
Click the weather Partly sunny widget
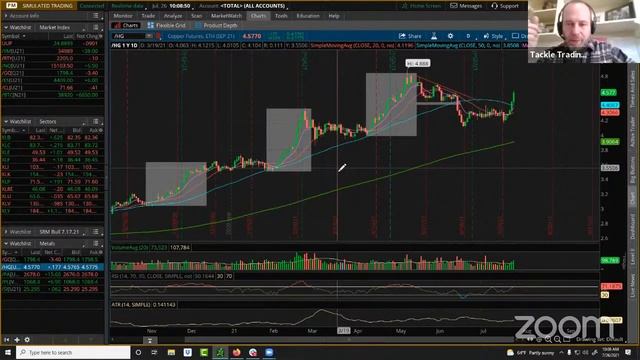[531, 352]
